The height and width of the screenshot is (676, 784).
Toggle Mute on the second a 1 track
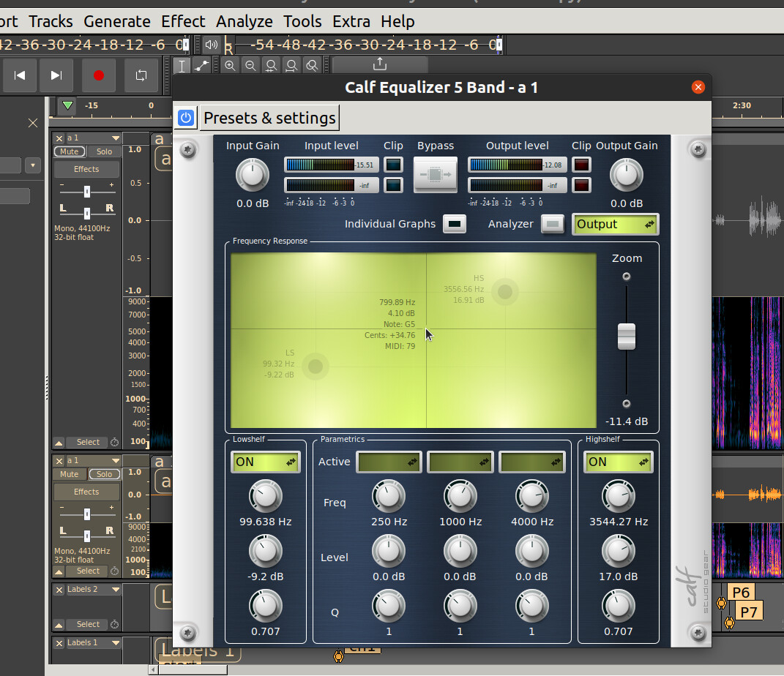pyautogui.click(x=70, y=474)
